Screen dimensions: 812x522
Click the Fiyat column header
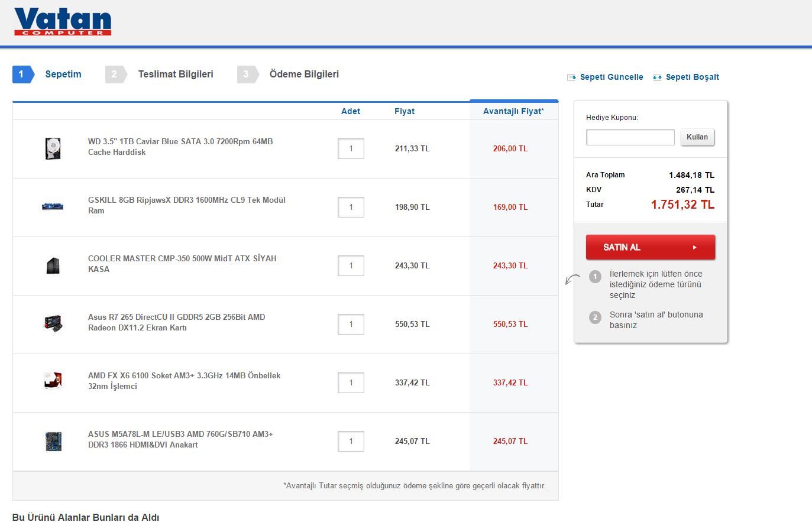[405, 111]
